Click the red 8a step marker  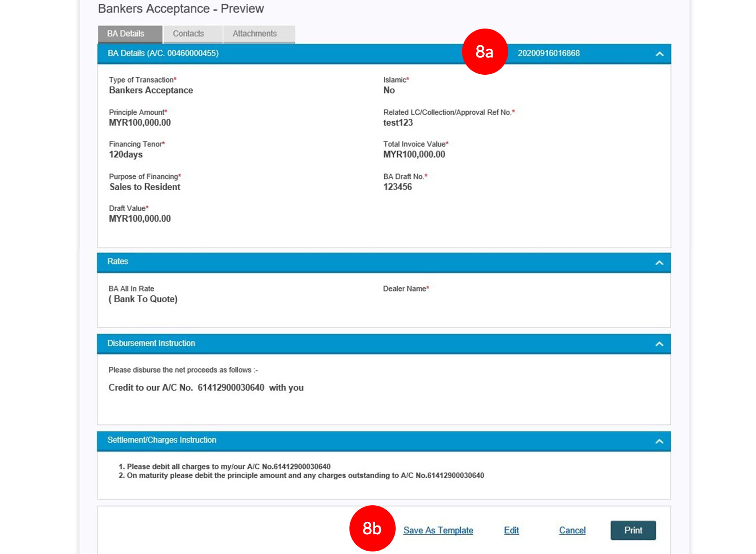(x=485, y=52)
